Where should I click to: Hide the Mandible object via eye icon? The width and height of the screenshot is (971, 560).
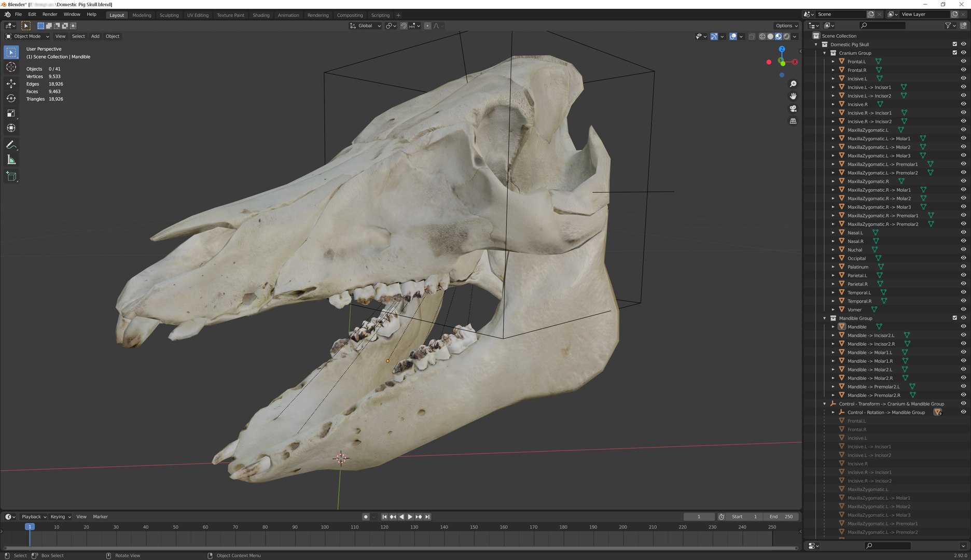click(963, 327)
